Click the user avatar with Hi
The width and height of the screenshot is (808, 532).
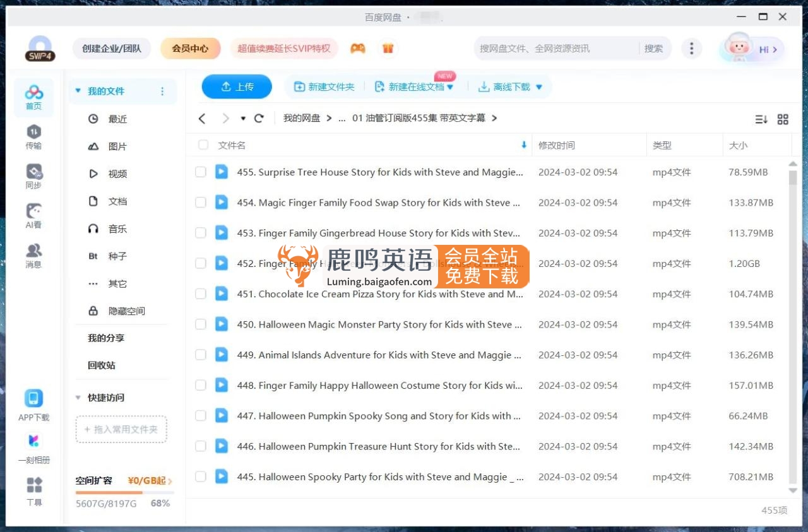coord(751,49)
